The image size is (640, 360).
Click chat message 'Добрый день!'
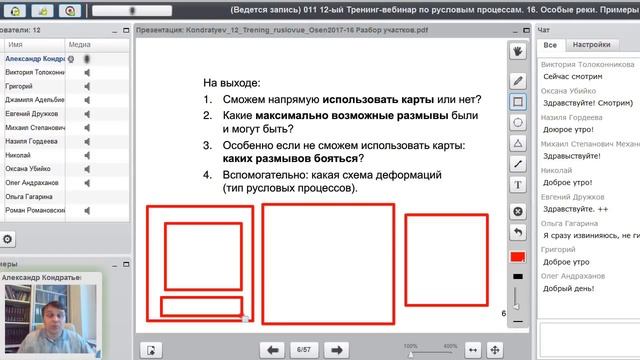point(568,289)
